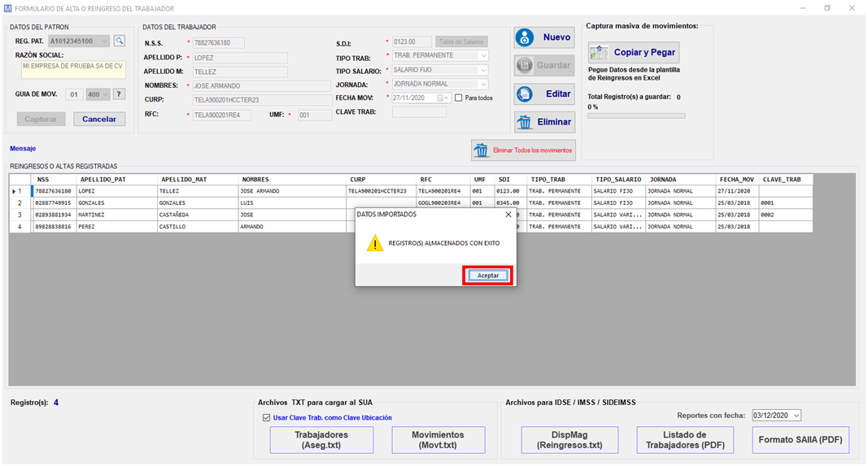Click the warning triangle icon in the dialog
Image resolution: width=868 pixels, height=466 pixels.
[375, 243]
